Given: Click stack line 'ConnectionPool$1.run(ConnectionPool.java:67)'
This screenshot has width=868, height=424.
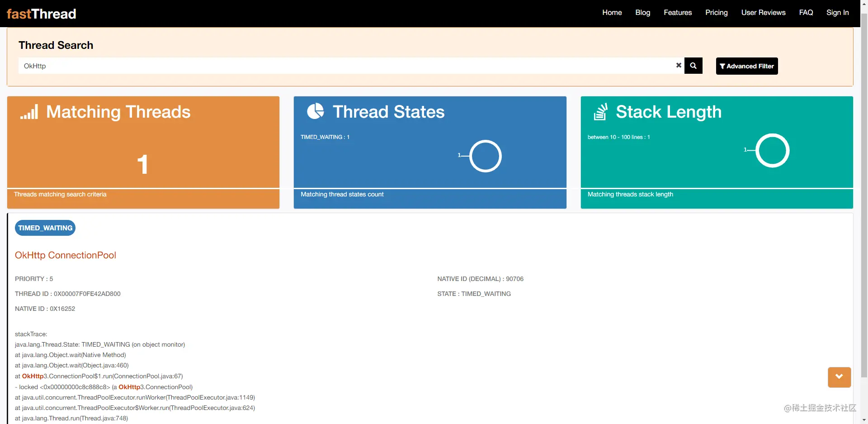Looking at the screenshot, I should tap(99, 376).
